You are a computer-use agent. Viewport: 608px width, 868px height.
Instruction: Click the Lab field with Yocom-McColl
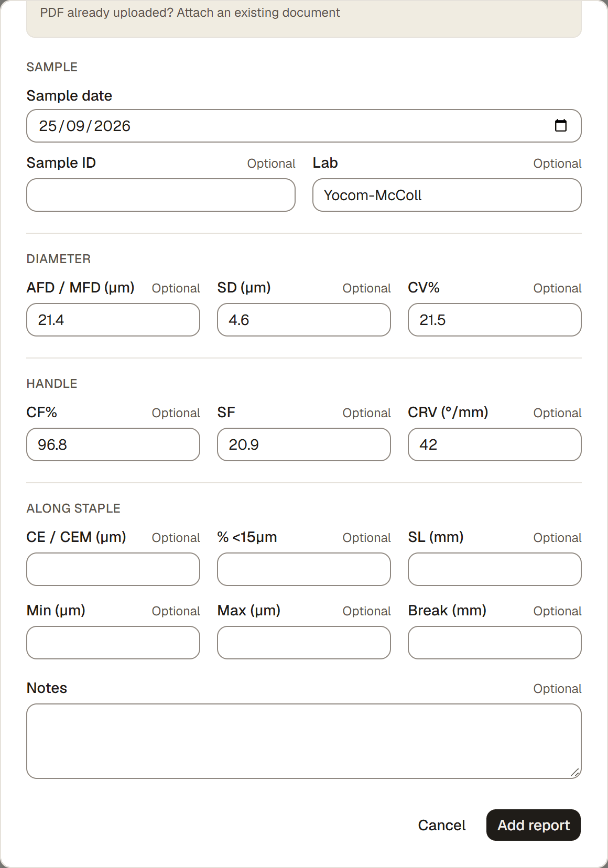[x=447, y=195]
